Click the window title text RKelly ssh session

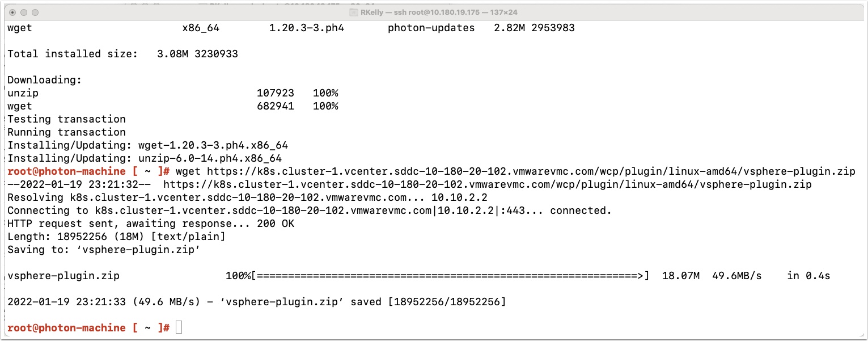coord(439,12)
